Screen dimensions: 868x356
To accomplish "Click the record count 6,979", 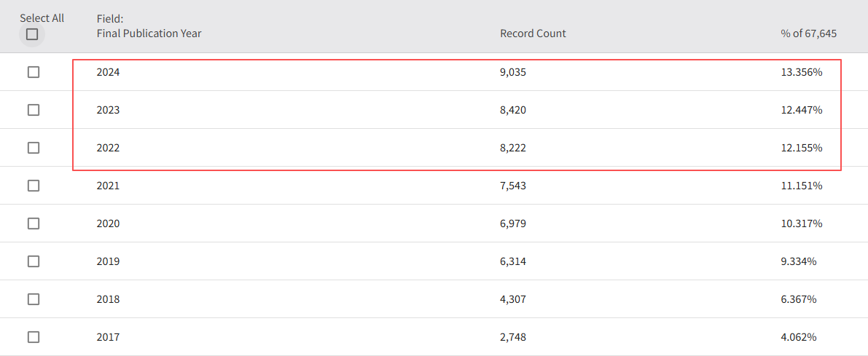I will (x=513, y=224).
